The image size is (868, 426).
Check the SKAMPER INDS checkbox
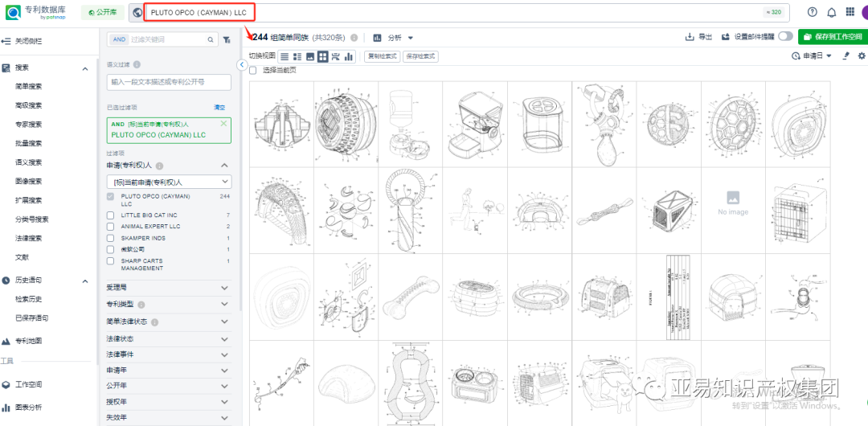(x=111, y=238)
